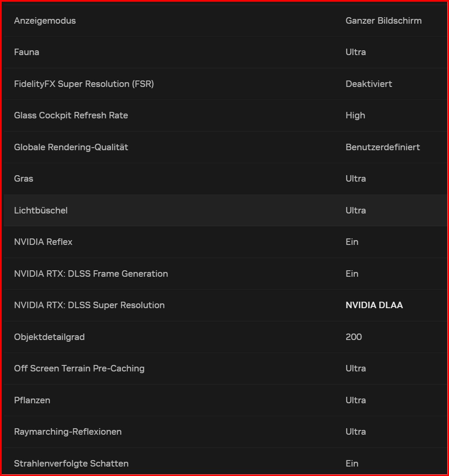Adjust the Objektdetailgrad value of 200
Image resolution: width=449 pixels, height=476 pixels.
point(353,337)
